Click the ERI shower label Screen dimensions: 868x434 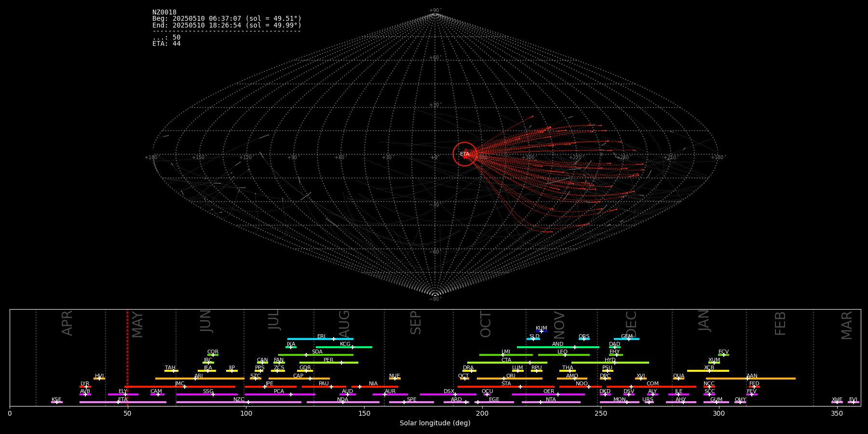click(322, 337)
